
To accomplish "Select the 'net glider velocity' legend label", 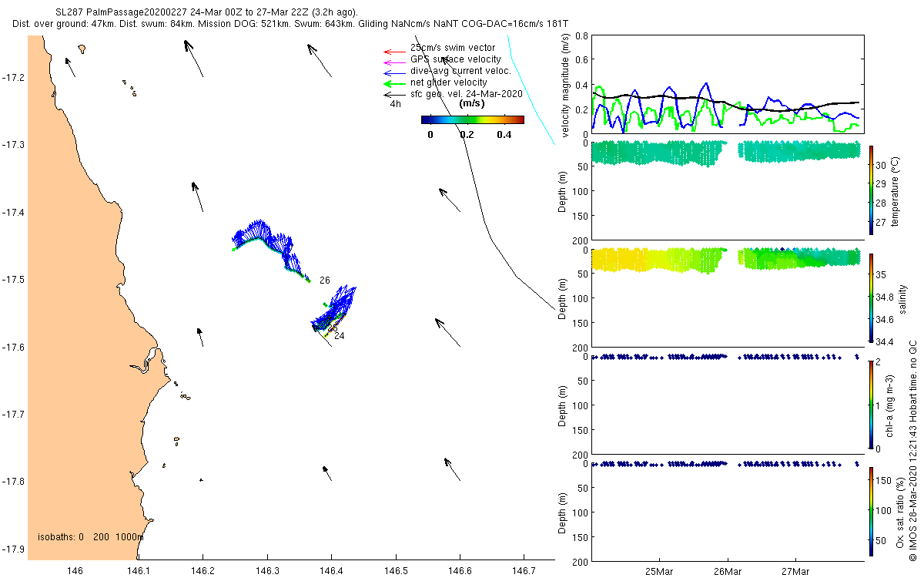I will [x=449, y=82].
